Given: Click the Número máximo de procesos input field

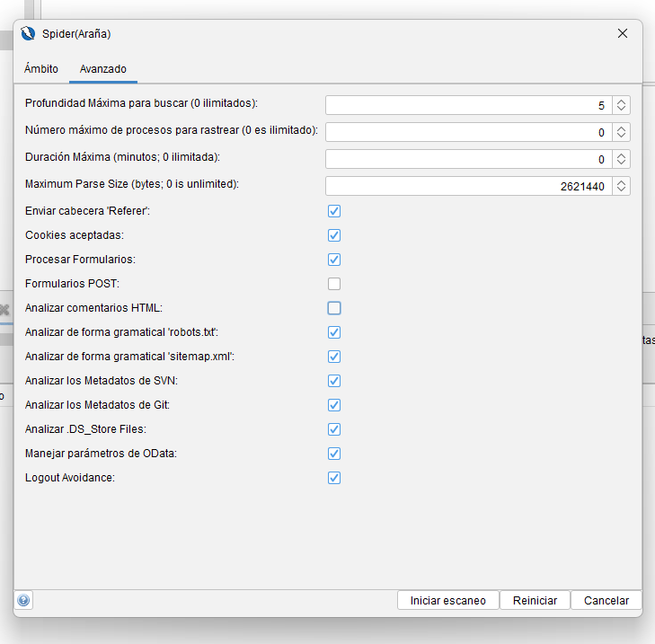Looking at the screenshot, I should 467,132.
